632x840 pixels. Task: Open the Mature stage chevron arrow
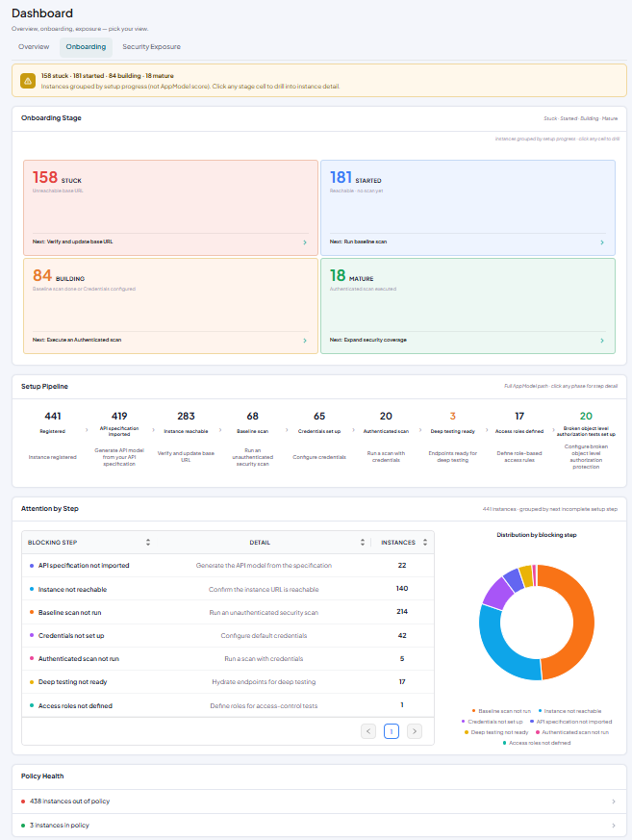[602, 341]
